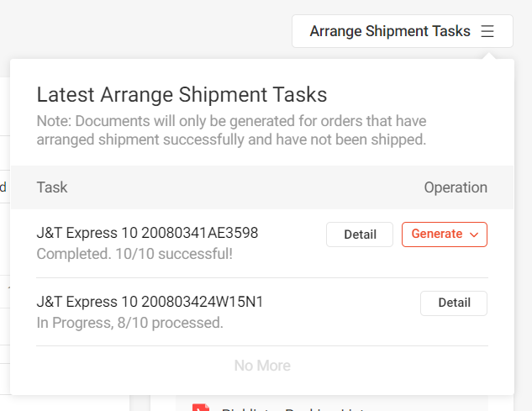The width and height of the screenshot is (532, 411).
Task: Click the blue link at left edge
Action: tap(3, 186)
